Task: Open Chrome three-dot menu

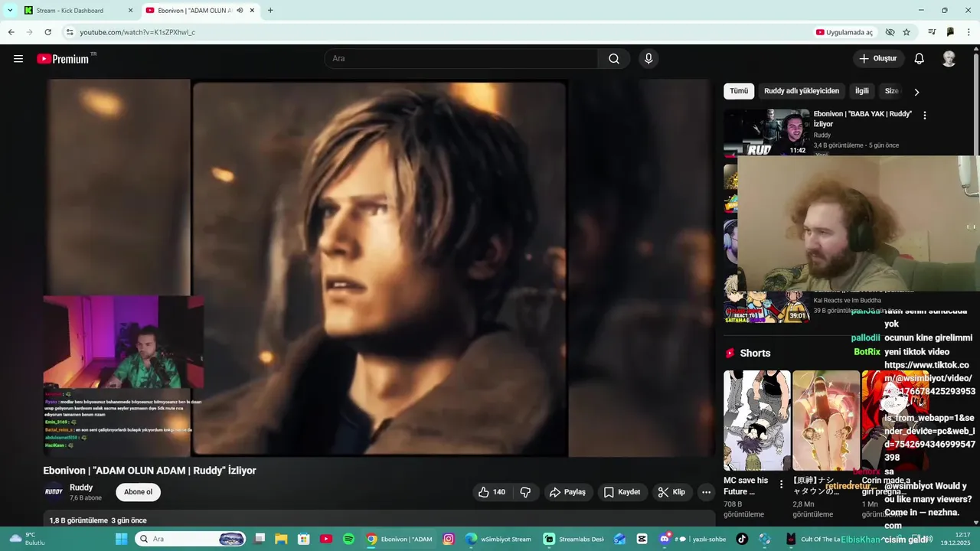Action: pyautogui.click(x=969, y=32)
